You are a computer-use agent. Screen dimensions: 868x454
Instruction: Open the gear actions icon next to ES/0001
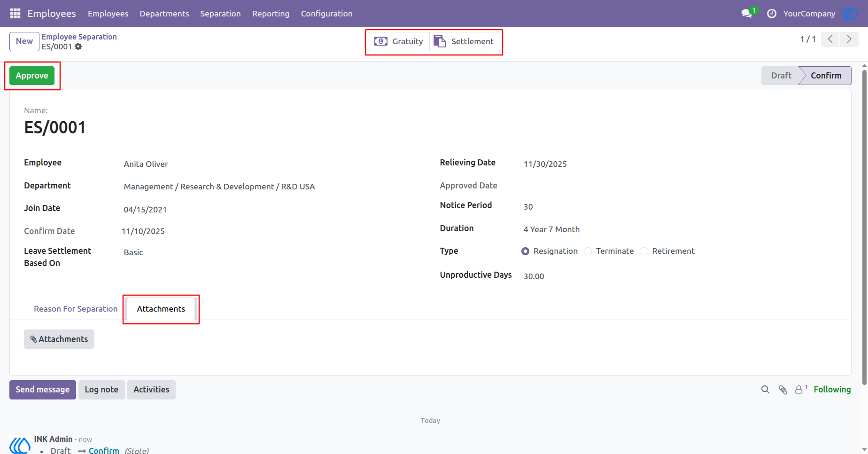(x=78, y=47)
